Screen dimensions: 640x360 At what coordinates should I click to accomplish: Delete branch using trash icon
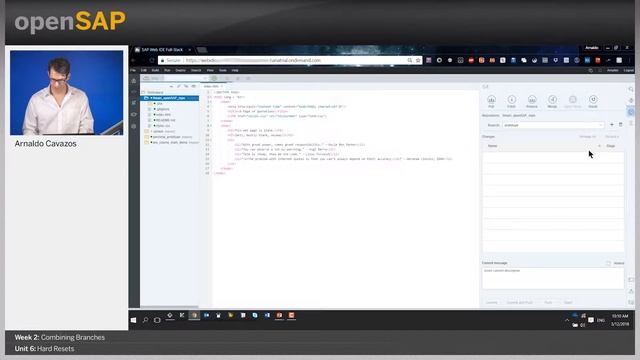coord(620,125)
